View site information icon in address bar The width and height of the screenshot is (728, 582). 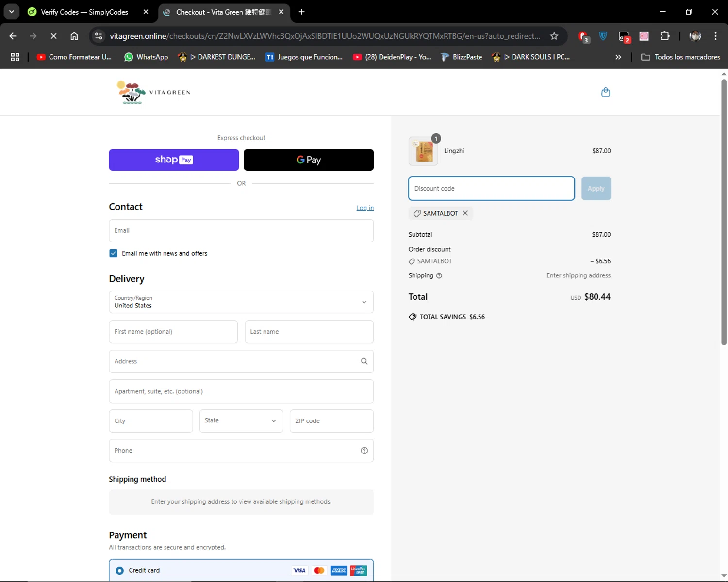click(99, 36)
